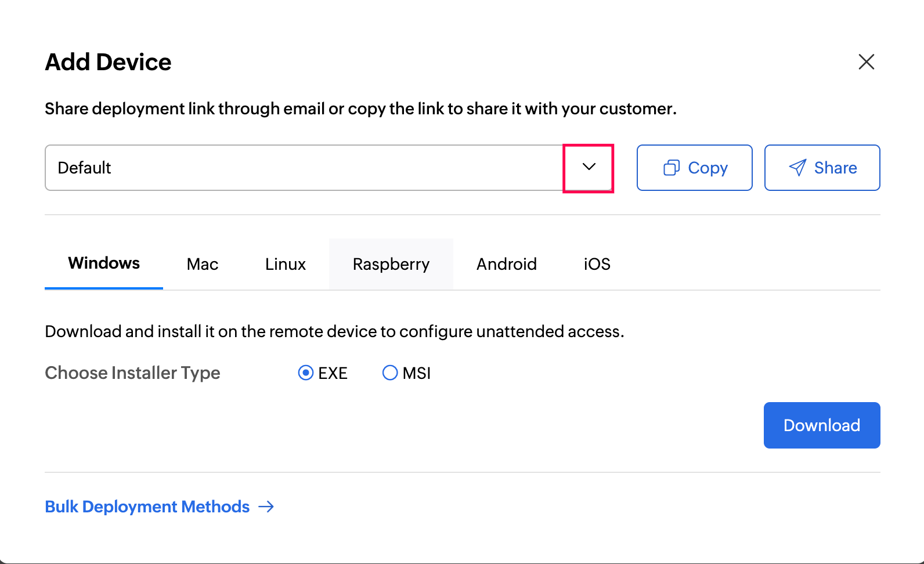This screenshot has height=564, width=924.
Task: Click the copy icon in Copy button
Action: [x=671, y=168]
